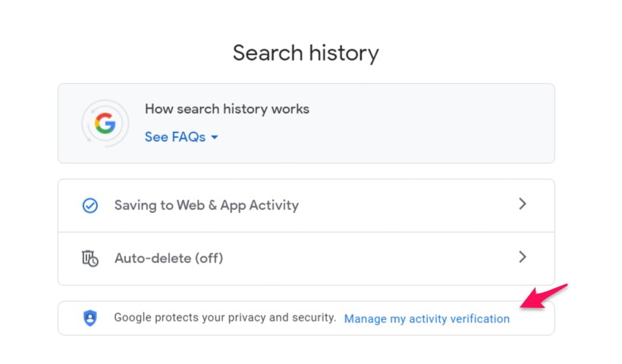Expand the See FAQs dropdown arrow

tap(215, 137)
